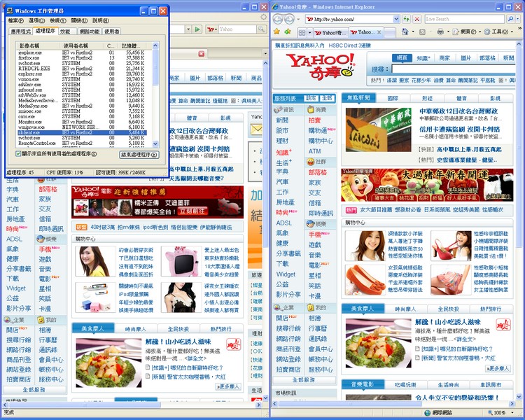Open IE zoom level 100% dropdown
Screen dimensions: 525x420
(x=512, y=412)
